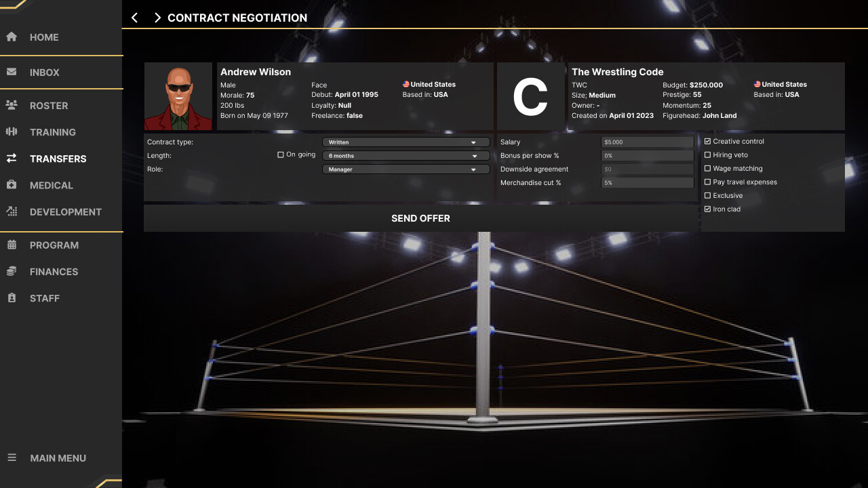The image size is (868, 488).
Task: Click the back arrow near Contract Negotiation
Action: coord(134,18)
